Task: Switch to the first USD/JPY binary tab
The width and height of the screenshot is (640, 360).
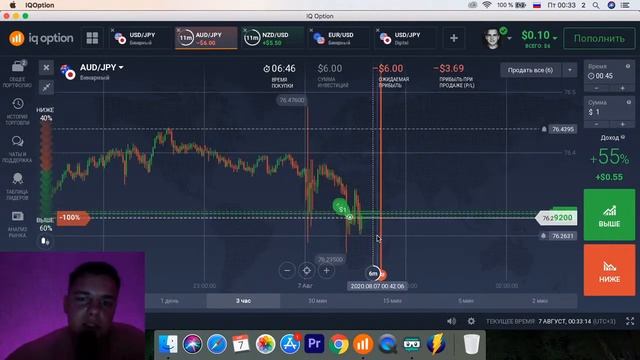Action: [x=140, y=38]
